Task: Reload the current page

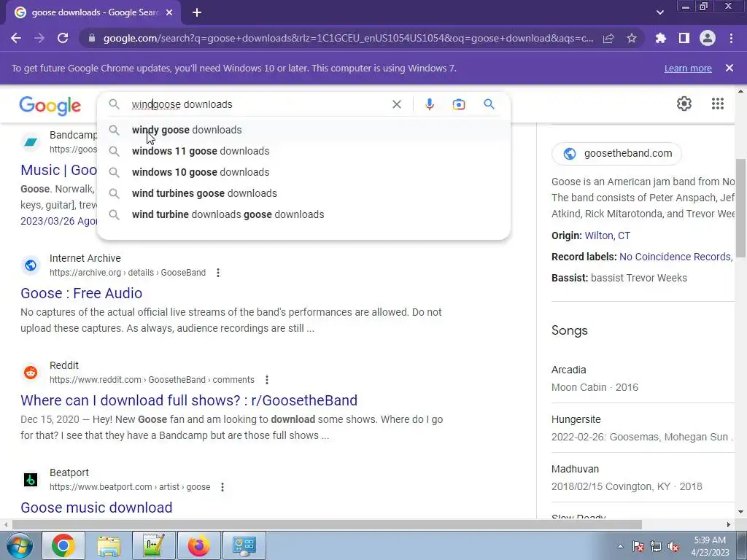Action: pos(63,38)
